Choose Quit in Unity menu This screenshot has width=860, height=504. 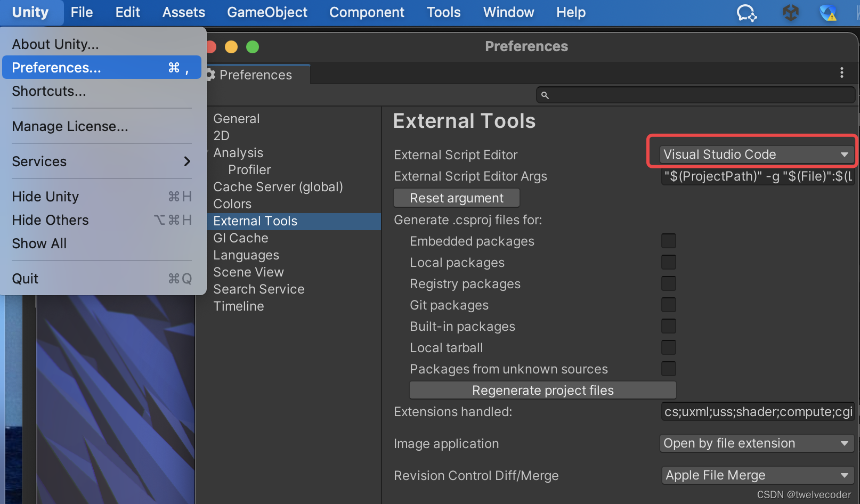pos(102,279)
